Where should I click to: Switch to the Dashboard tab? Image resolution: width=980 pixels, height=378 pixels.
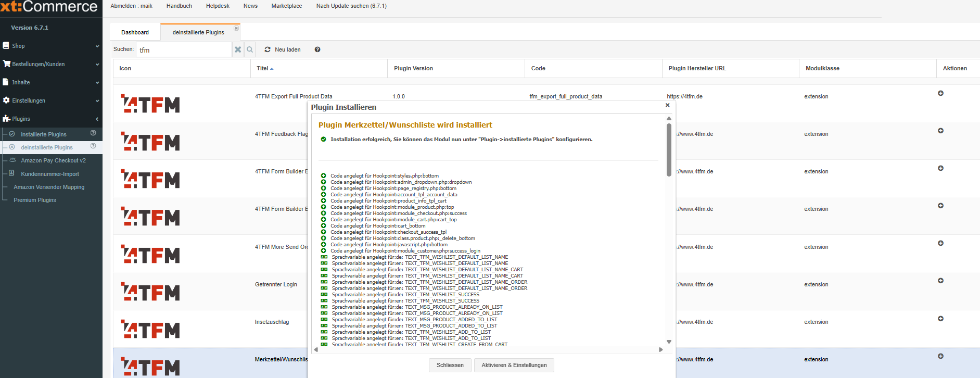tap(135, 32)
